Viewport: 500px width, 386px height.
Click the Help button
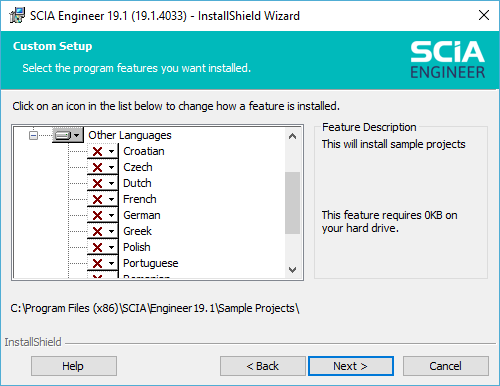[74, 366]
